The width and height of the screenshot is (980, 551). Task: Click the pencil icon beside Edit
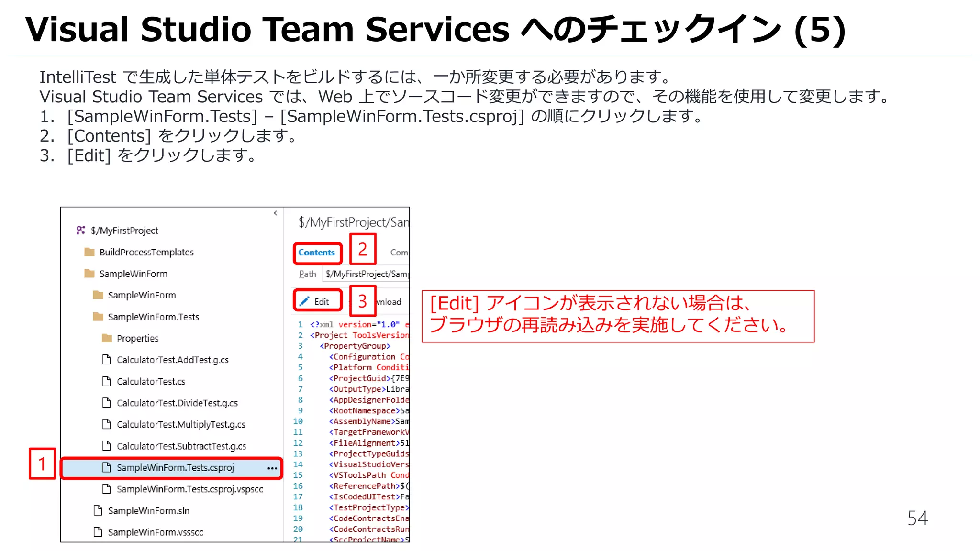304,301
